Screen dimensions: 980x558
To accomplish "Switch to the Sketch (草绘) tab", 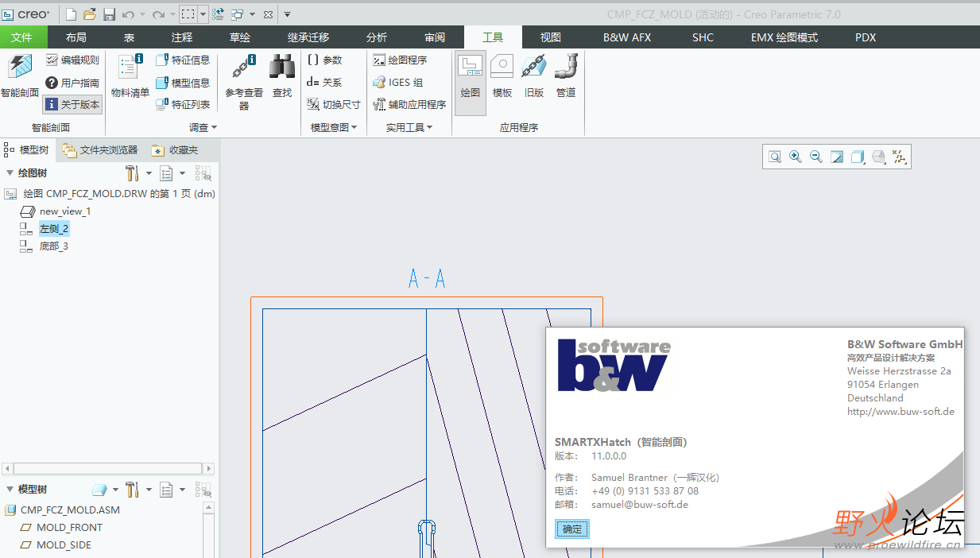I will pos(240,37).
